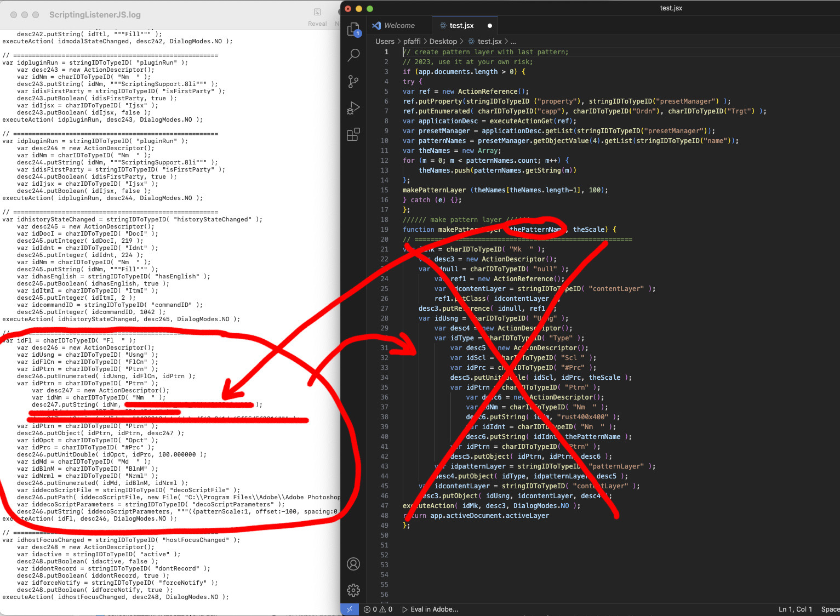Screen dimensions: 840x616
Task: Toggle the Problems panel via error counter
Action: (378, 609)
